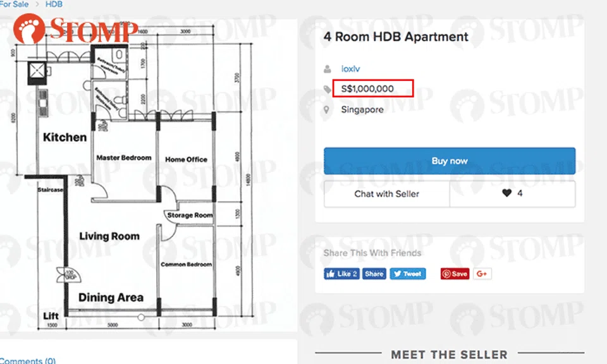Image resolution: width=607 pixels, height=364 pixels.
Task: Open the Comments (0) section
Action: pos(27,360)
